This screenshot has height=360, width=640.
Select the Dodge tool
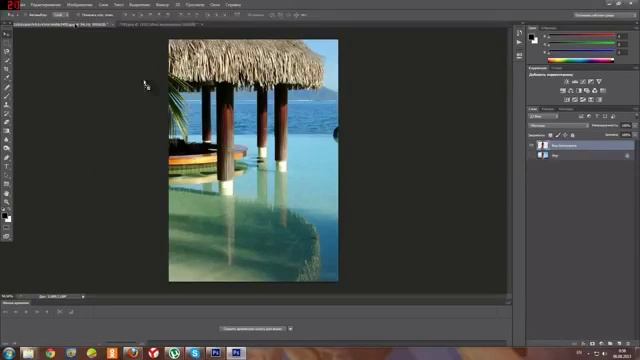tap(7, 149)
